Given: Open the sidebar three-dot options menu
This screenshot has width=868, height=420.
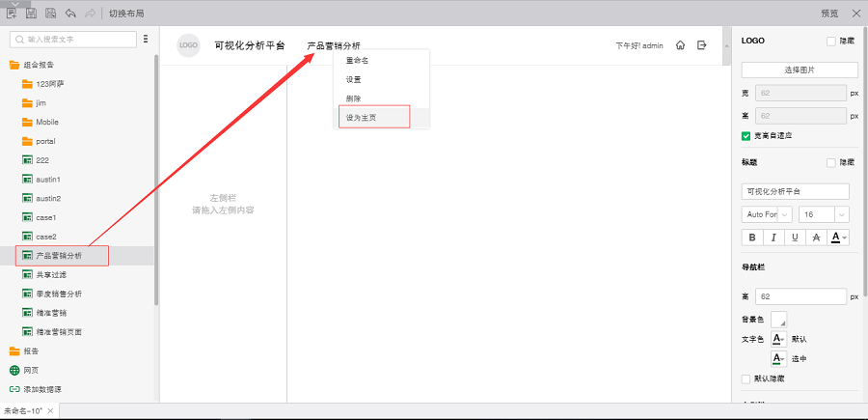Looking at the screenshot, I should point(146,40).
